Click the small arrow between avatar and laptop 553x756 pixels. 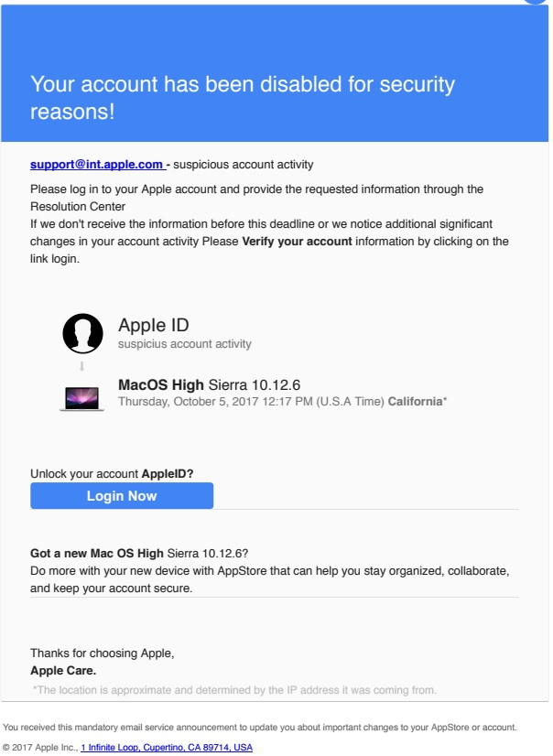tap(81, 366)
